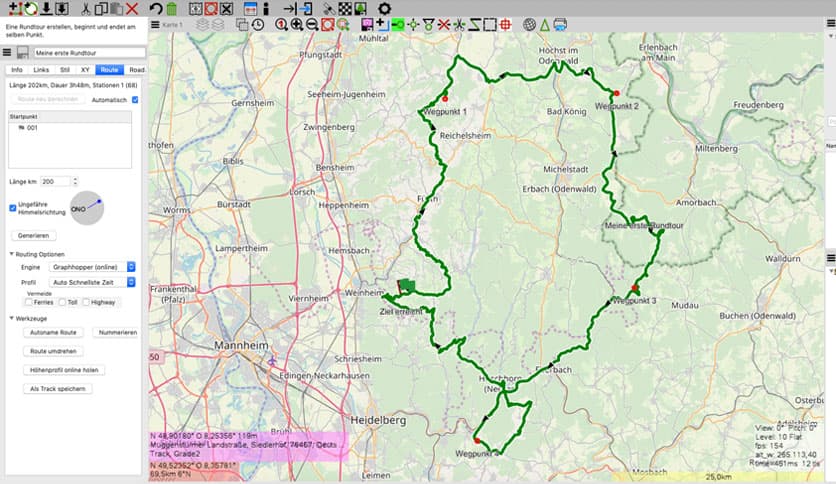Open the Karte 1 hamburger menu
The height and width of the screenshot is (484, 836).
tap(155, 25)
